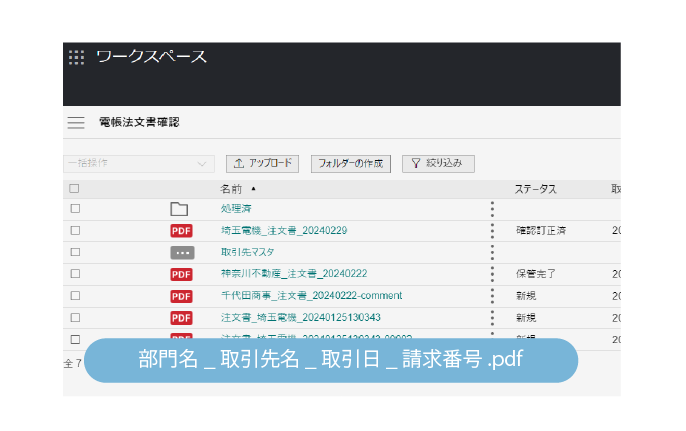Click the 電帳法文書確認 page title
Screen dimensions: 686x431
[x=140, y=123]
